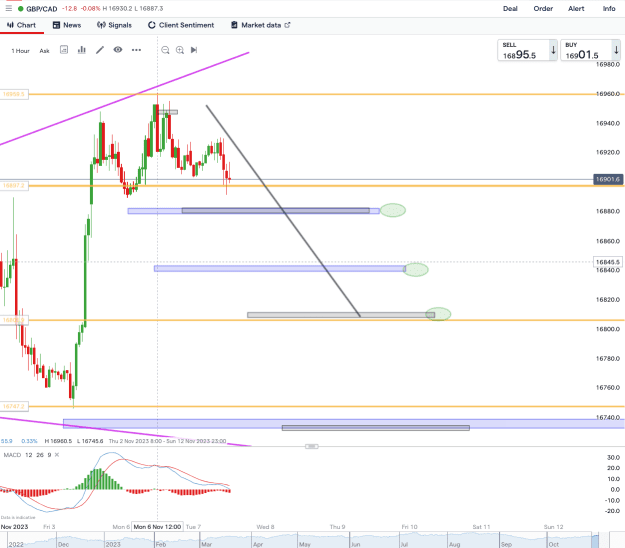Select the line drawing tool

(100, 50)
